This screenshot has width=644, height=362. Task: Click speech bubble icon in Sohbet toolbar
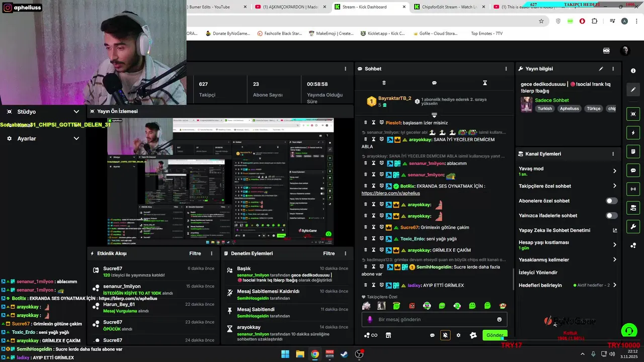[434, 83]
